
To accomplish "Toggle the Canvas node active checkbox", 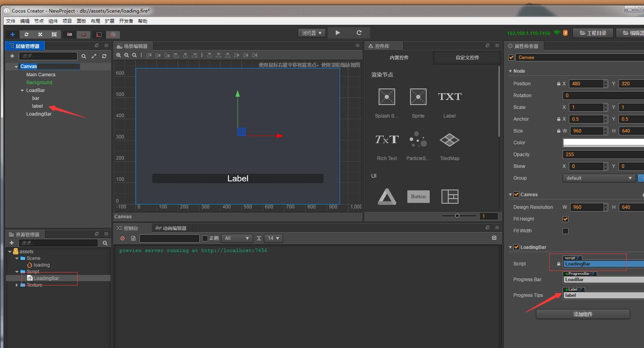I will point(512,57).
